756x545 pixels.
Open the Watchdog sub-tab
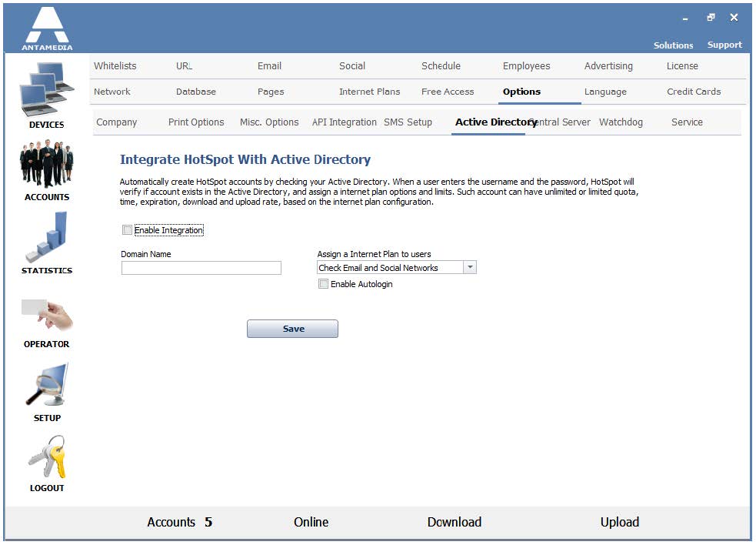pyautogui.click(x=621, y=122)
